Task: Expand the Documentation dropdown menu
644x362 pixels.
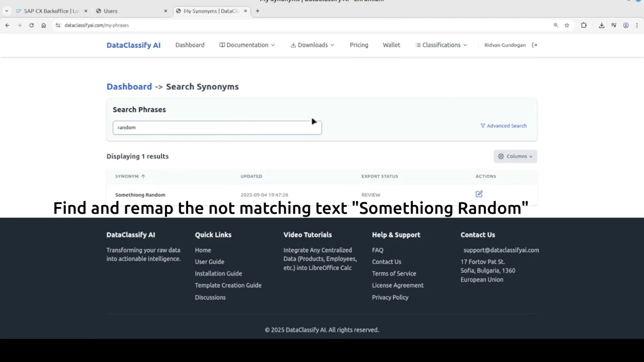Action: [247, 45]
